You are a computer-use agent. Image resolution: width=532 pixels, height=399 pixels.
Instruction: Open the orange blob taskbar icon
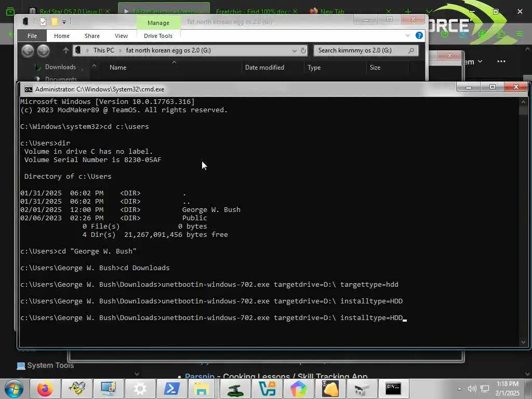pos(330,389)
